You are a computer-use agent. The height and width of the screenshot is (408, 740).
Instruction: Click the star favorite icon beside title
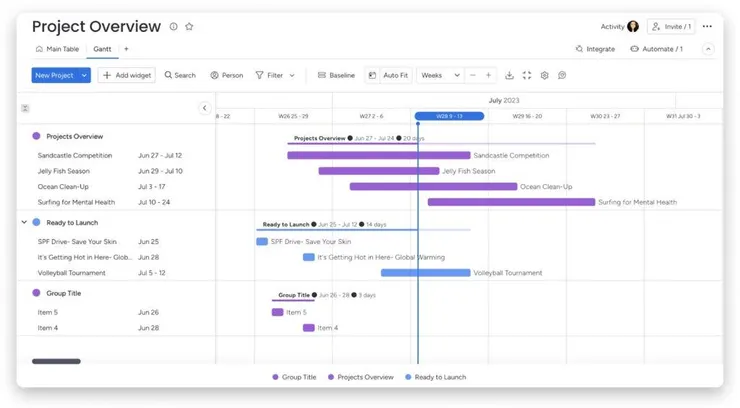tap(189, 26)
